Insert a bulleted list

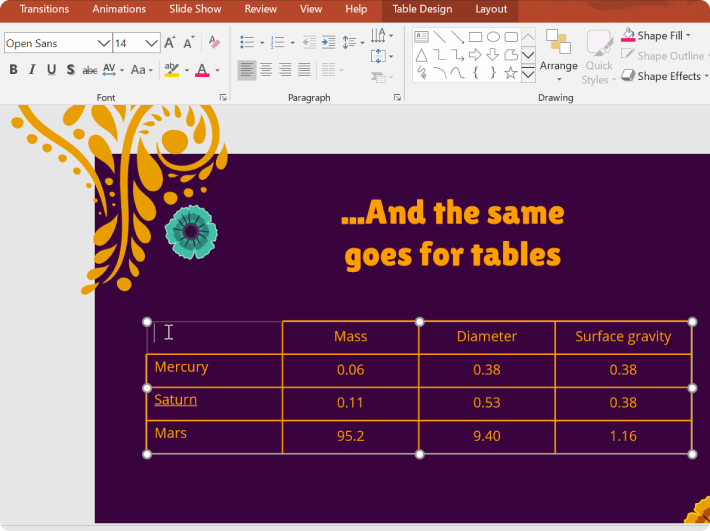coord(248,43)
